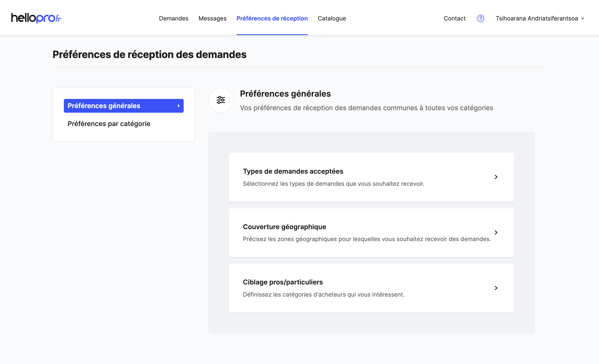Open Types de demandes acceptées

tap(372, 177)
